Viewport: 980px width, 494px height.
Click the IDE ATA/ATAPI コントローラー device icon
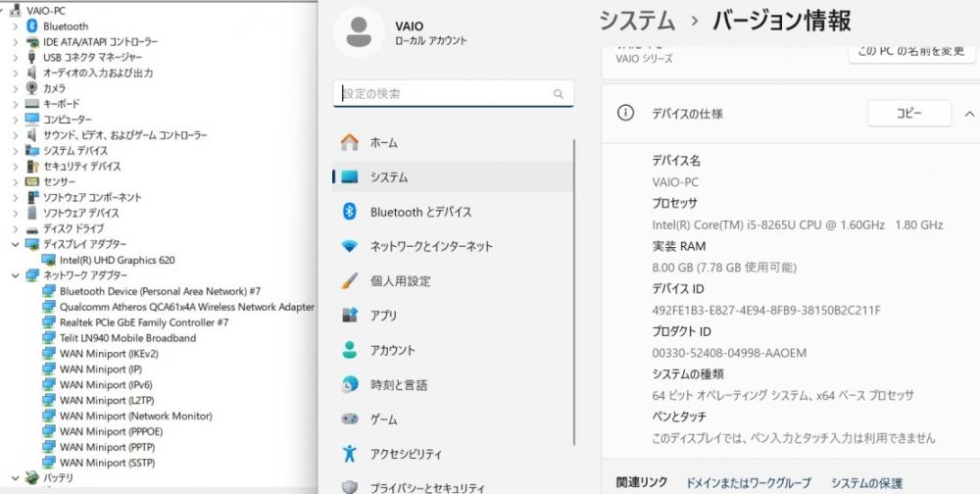click(32, 42)
